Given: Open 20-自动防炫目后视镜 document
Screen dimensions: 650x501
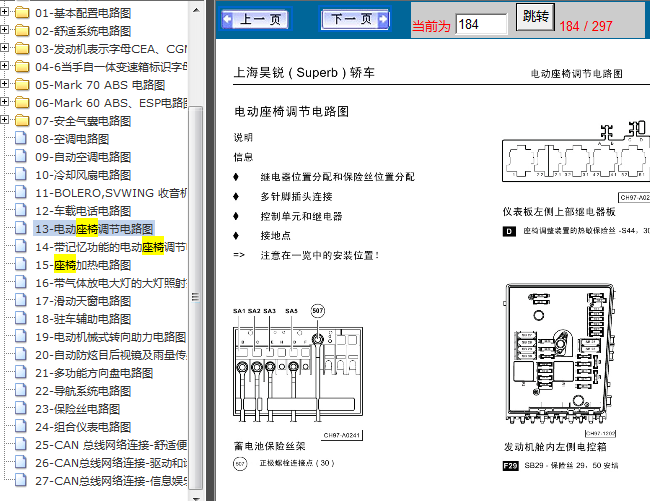Looking at the screenshot, I should point(111,355).
